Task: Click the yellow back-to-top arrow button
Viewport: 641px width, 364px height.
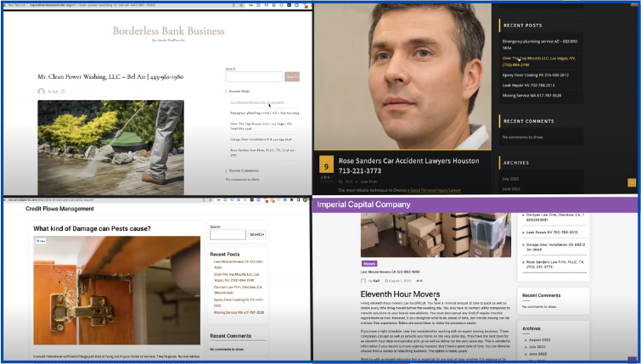Action: tap(632, 182)
